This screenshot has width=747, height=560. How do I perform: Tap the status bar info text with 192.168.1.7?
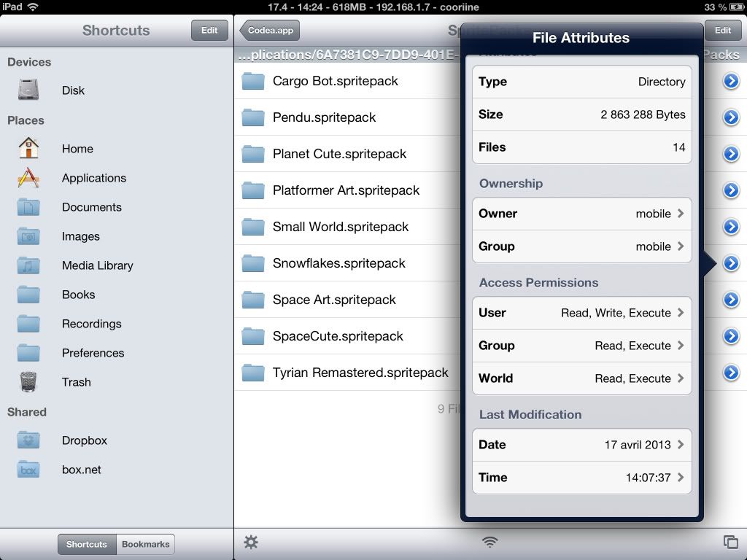(373, 7)
